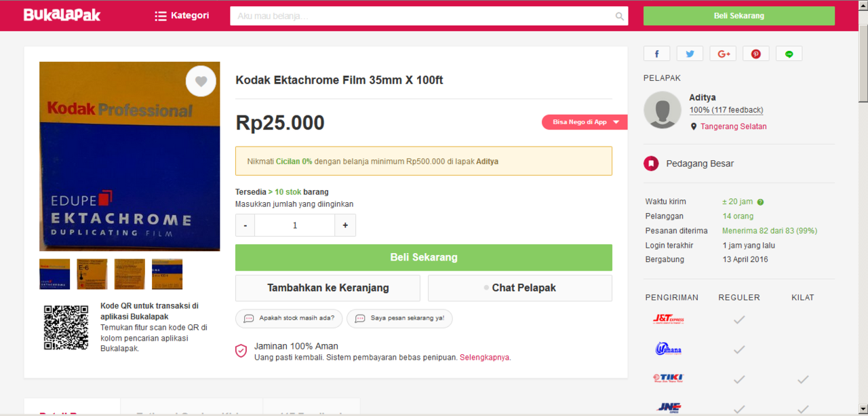Add item to favorites with the heart icon
868x416 pixels.
click(201, 81)
